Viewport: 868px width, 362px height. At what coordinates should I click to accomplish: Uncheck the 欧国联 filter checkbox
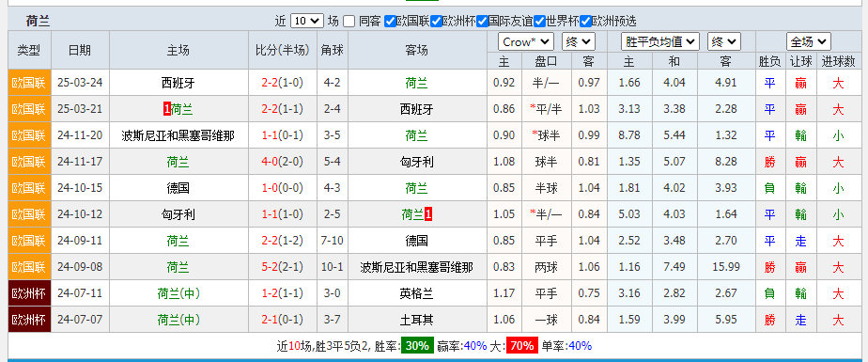point(390,21)
